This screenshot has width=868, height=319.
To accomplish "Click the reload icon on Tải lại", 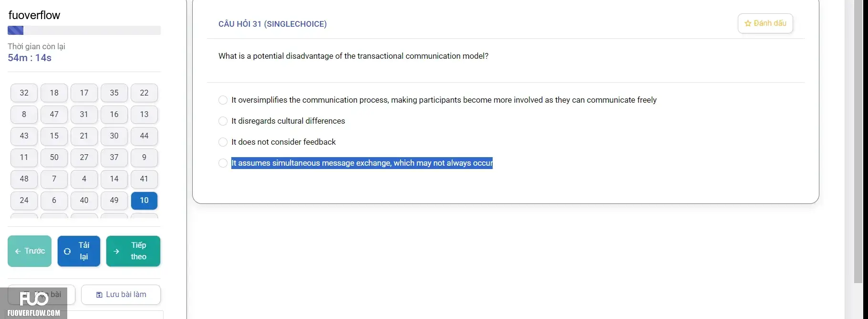I will coord(67,251).
